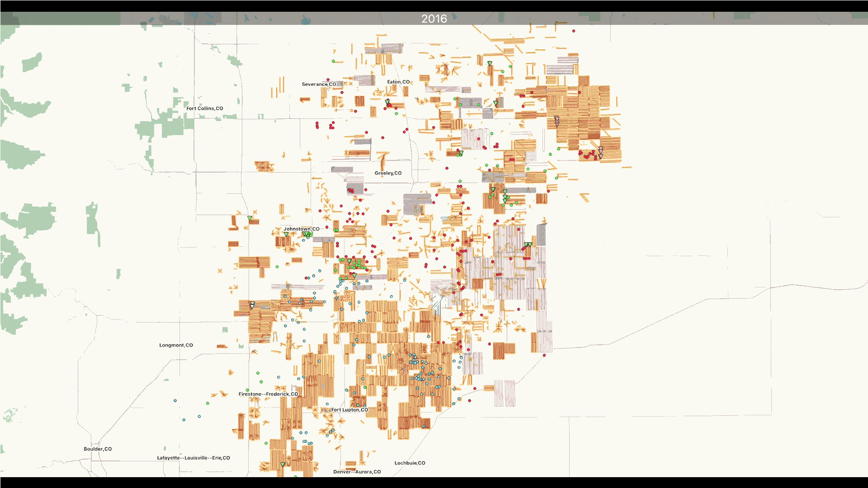The width and height of the screenshot is (868, 488).
Task: Select the Greeley, CO city label
Action: pyautogui.click(x=388, y=173)
